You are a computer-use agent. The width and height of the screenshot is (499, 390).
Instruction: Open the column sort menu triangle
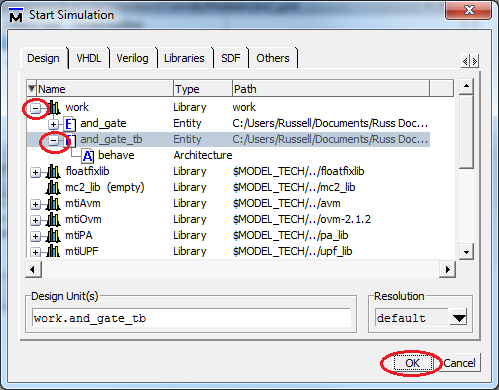pyautogui.click(x=31, y=89)
